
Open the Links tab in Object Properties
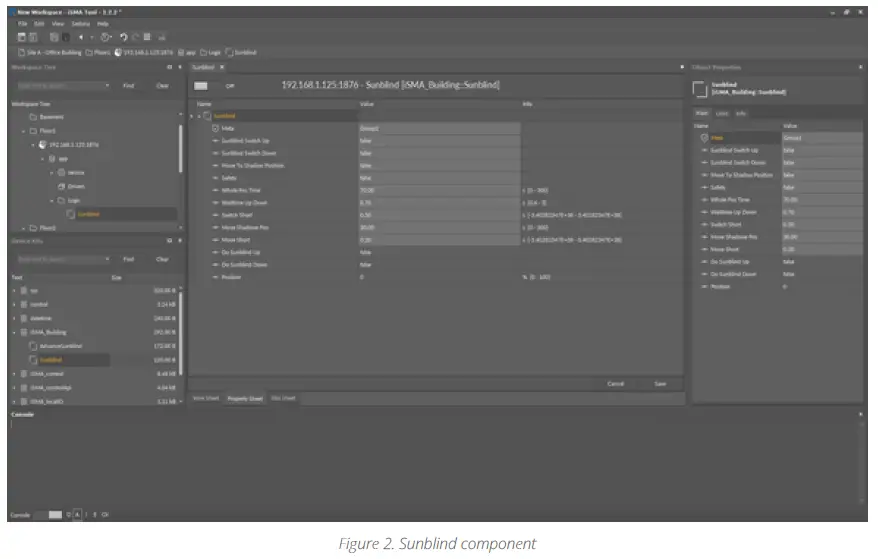click(722, 114)
